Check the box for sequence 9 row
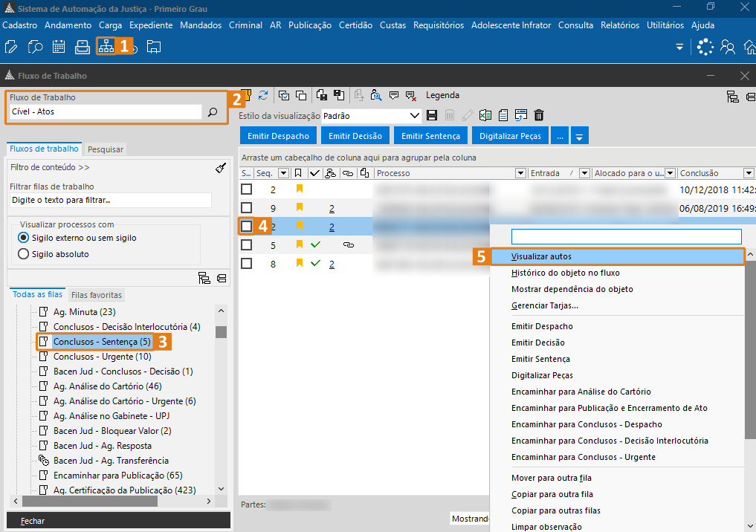Viewport: 756px width, 532px height. [x=246, y=208]
